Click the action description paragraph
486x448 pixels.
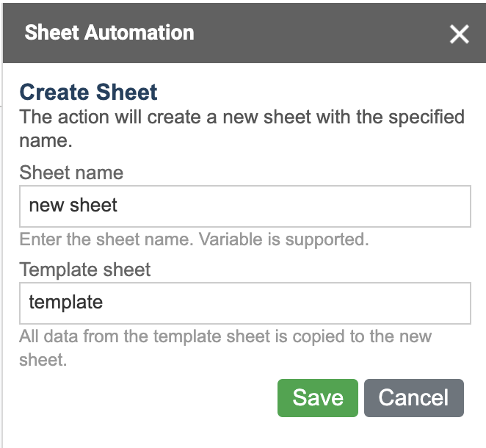(x=242, y=129)
